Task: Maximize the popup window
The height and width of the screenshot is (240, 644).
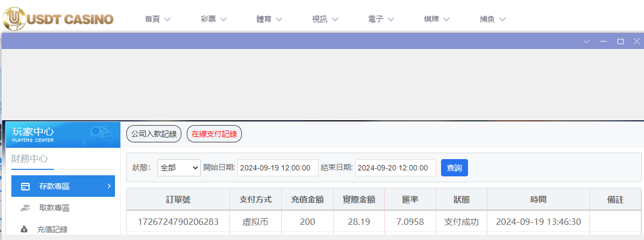Action: click(x=620, y=42)
